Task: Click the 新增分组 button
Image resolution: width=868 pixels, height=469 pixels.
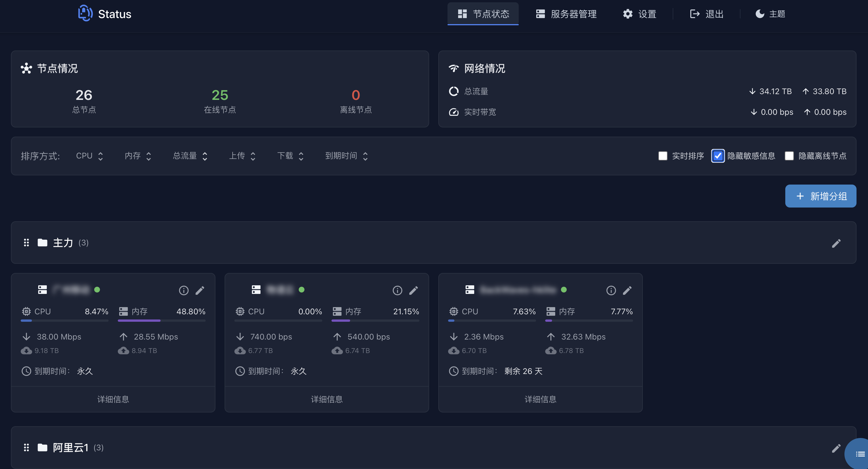Action: click(x=821, y=196)
